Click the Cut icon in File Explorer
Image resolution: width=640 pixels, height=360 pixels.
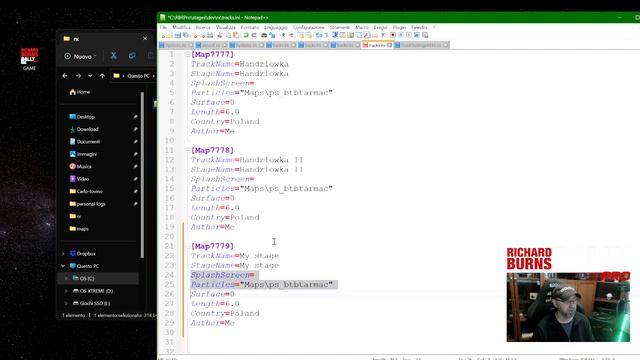(113, 56)
